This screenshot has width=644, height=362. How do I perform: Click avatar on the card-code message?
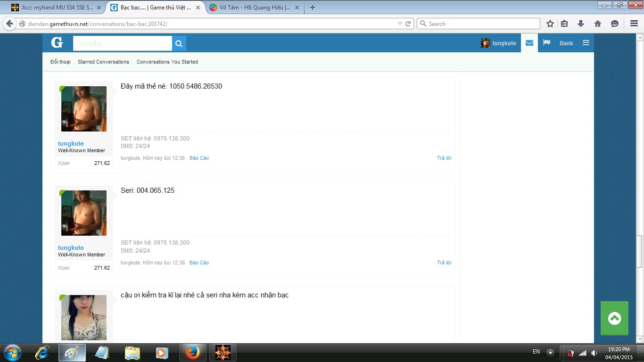click(84, 109)
